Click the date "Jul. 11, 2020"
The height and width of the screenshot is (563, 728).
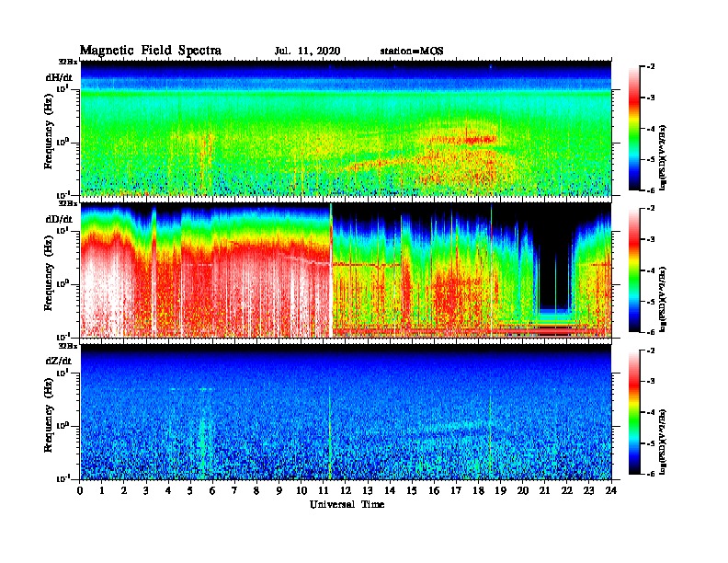pos(307,52)
